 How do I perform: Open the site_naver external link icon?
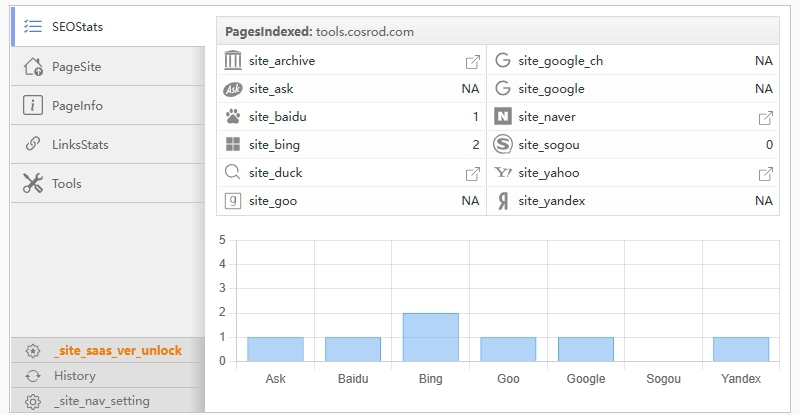tap(765, 117)
